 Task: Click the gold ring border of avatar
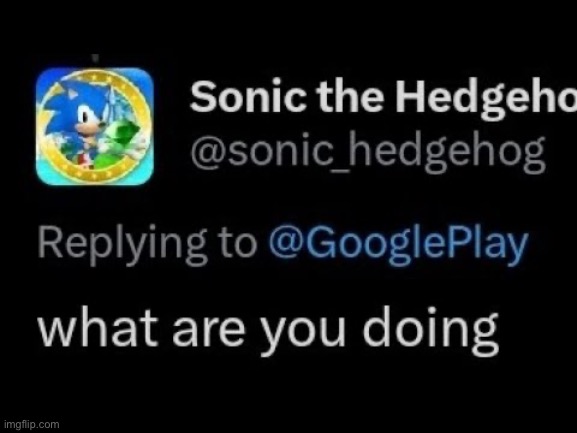[x=95, y=126]
